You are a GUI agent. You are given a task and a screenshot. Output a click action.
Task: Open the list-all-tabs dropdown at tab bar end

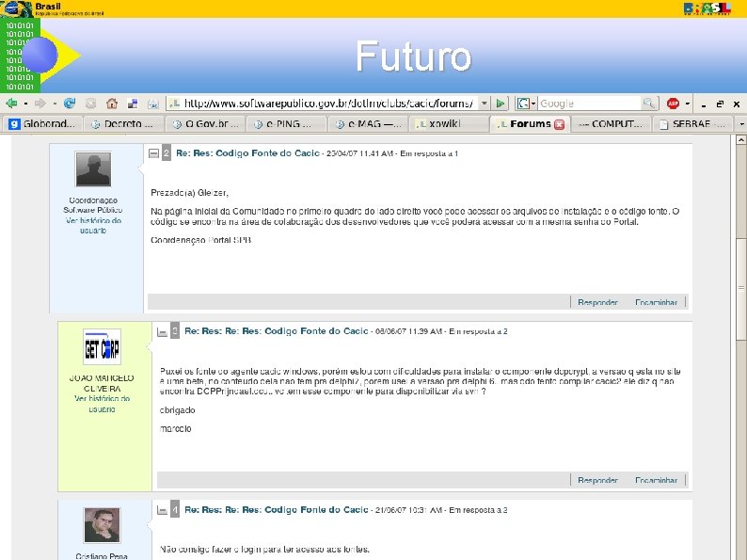click(741, 124)
